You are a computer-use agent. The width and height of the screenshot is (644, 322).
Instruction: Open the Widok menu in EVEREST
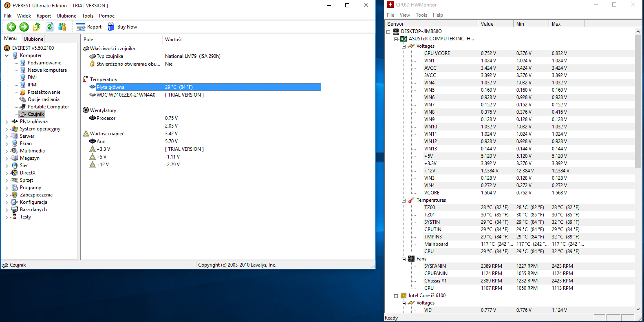tap(24, 16)
